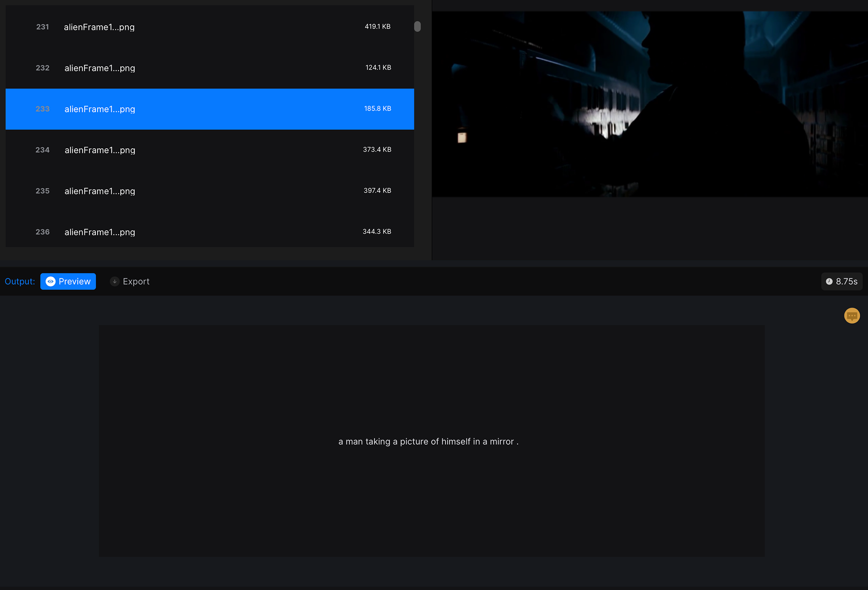868x590 pixels.
Task: Open the yellow chat feedback bubble
Action: (852, 316)
